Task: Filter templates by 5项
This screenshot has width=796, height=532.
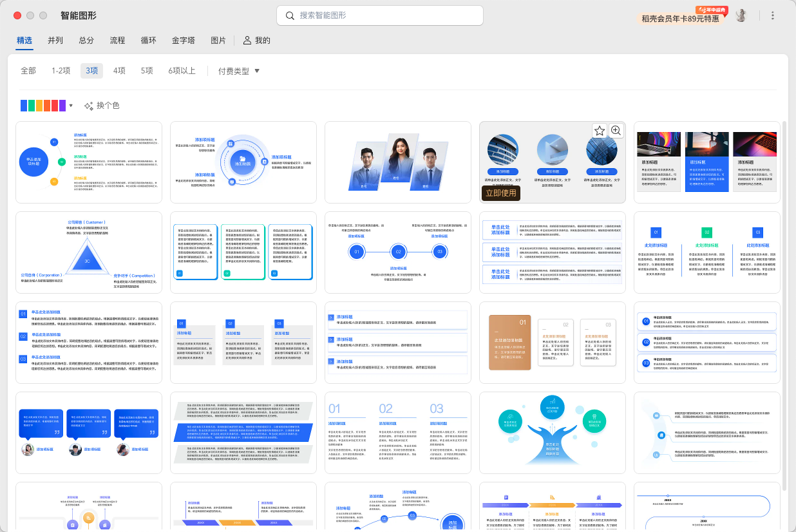Action: click(x=147, y=71)
